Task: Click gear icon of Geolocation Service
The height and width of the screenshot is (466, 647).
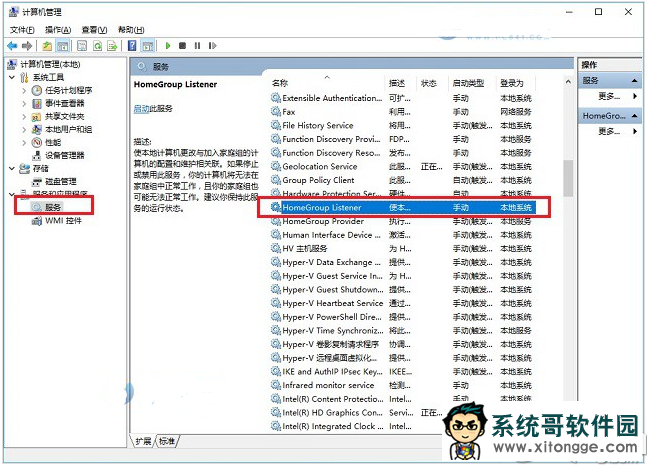Action: coord(276,166)
